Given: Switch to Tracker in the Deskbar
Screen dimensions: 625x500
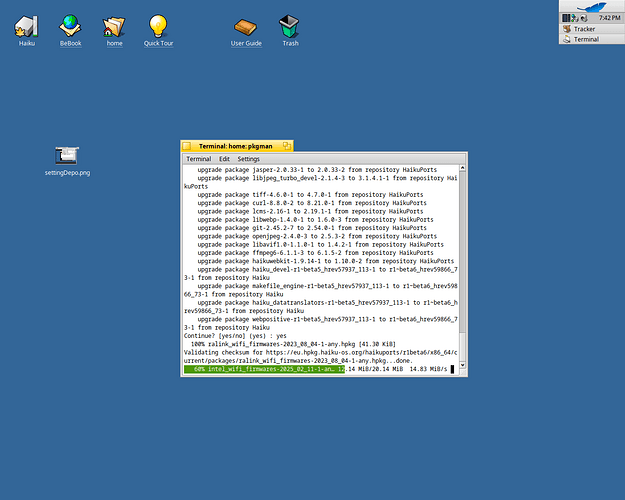Looking at the screenshot, I should [592, 29].
